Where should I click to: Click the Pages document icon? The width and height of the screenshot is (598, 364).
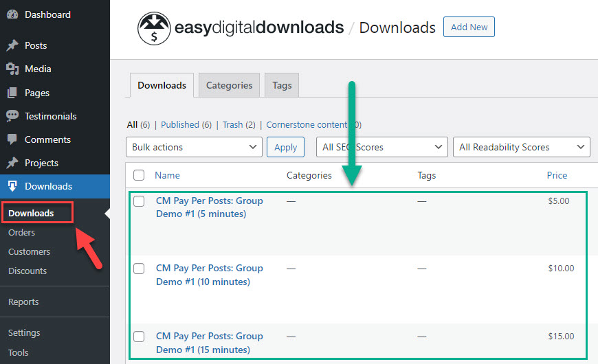pyautogui.click(x=12, y=93)
